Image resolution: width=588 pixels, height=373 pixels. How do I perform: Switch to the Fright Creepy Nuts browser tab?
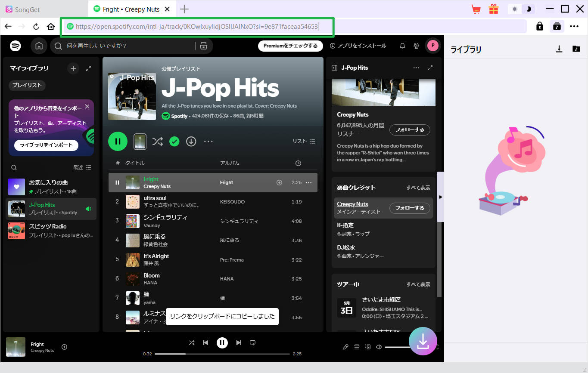pyautogui.click(x=129, y=9)
